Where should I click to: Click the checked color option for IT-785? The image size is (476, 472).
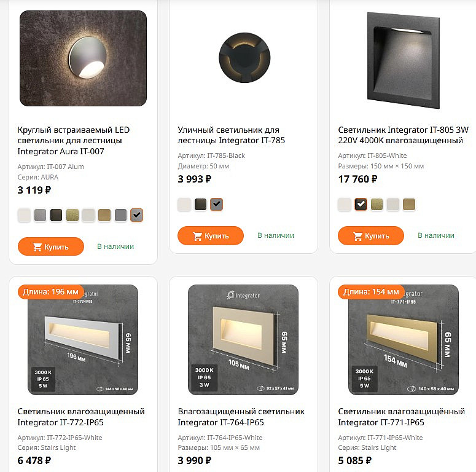[216, 205]
